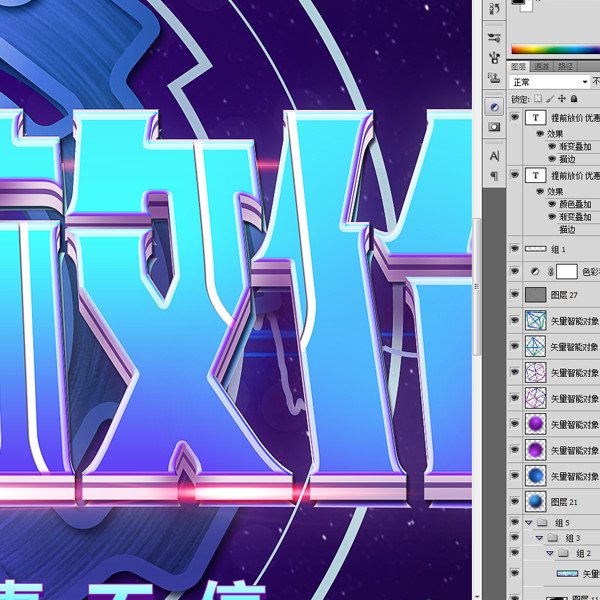600x600 pixels.
Task: Toggle visibility of 组 2
Action: 515,553
